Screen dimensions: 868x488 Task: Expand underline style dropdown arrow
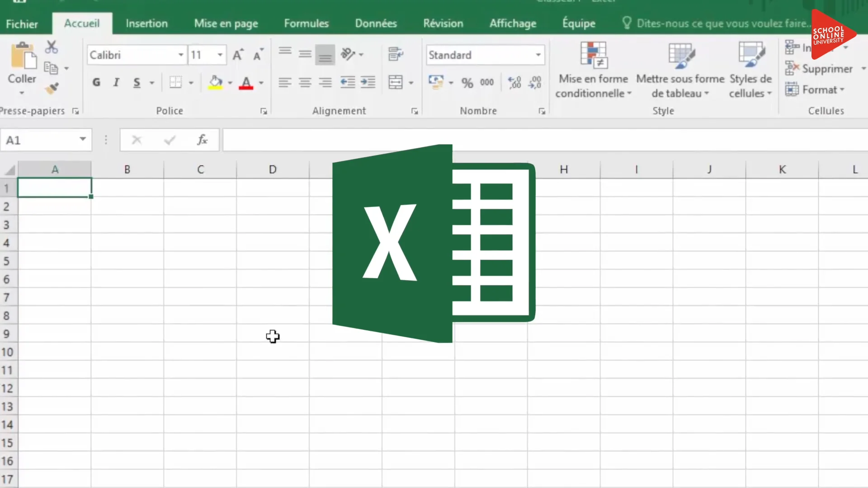tap(152, 83)
